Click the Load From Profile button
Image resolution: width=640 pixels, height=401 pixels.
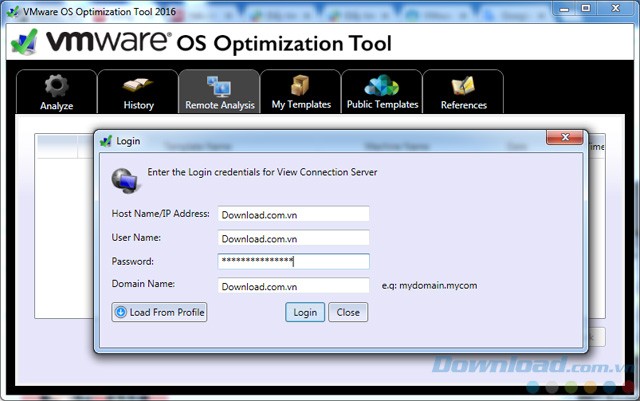point(159,312)
